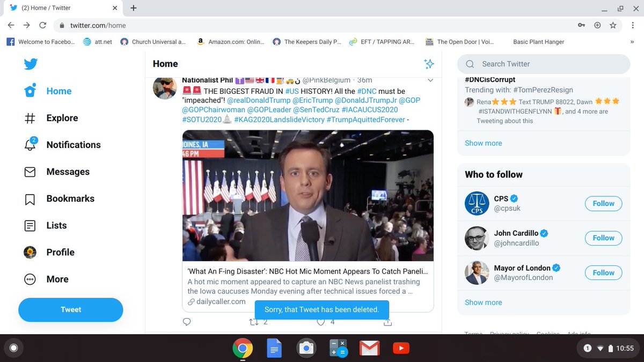Click the Chrome shelf icon
644x362 pixels.
pyautogui.click(x=243, y=349)
